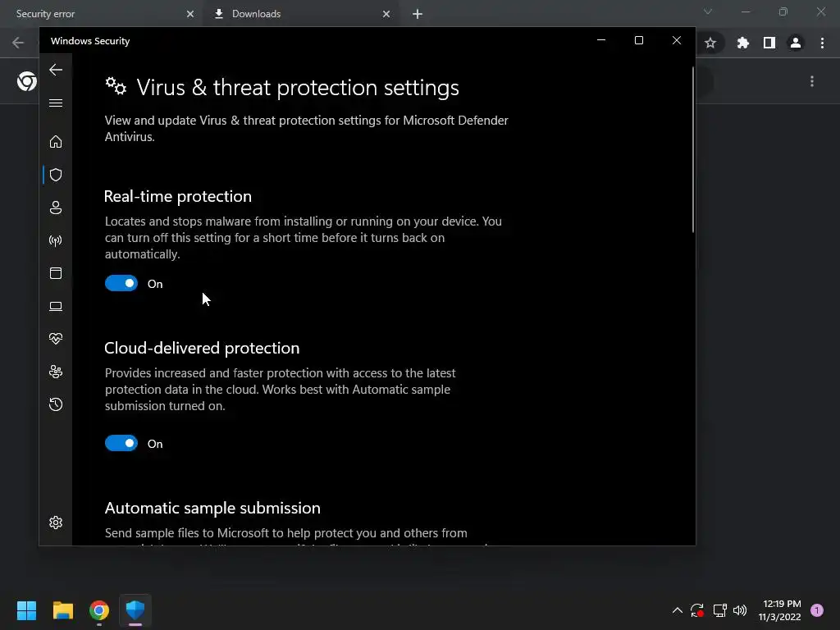Image resolution: width=840 pixels, height=630 pixels.
Task: Switch to Chrome in taskbar
Action: 99,610
